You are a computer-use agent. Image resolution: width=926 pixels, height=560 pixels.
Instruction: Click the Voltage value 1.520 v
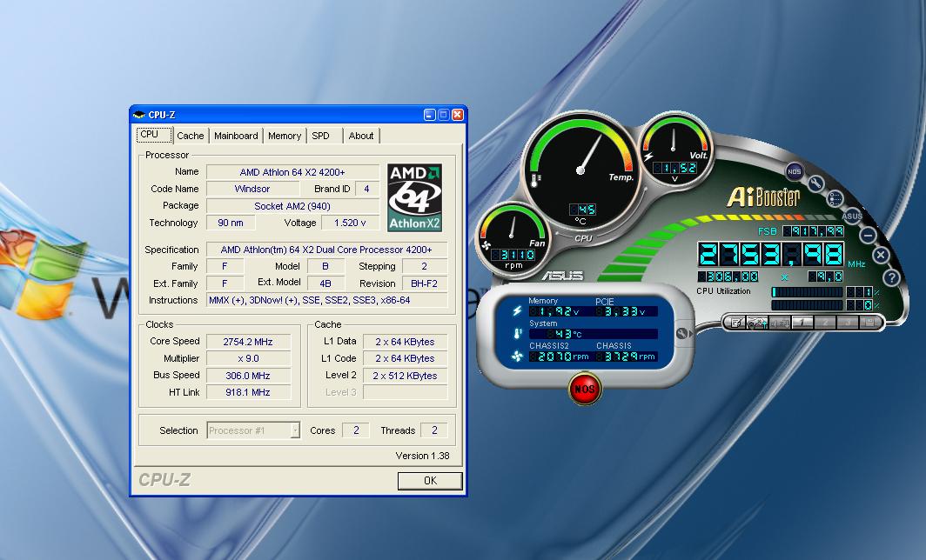[350, 223]
